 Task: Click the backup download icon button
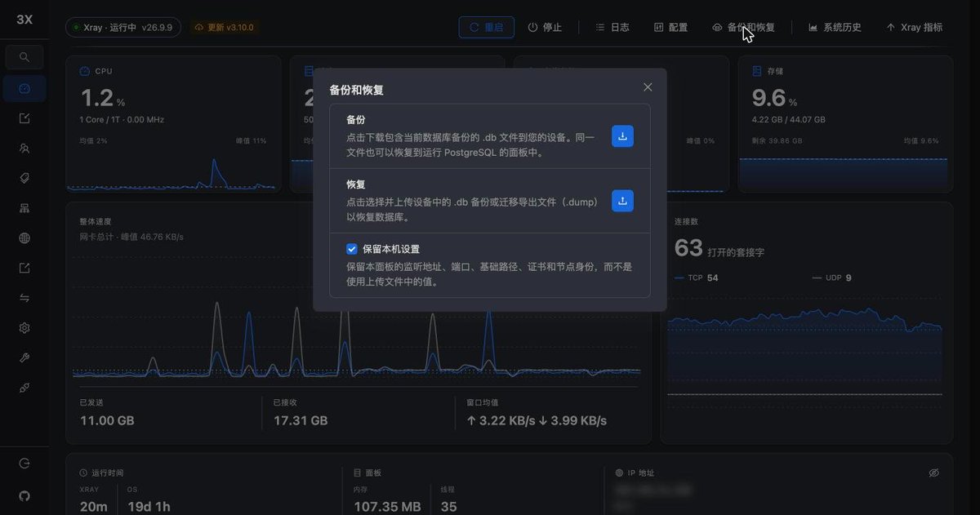click(622, 136)
